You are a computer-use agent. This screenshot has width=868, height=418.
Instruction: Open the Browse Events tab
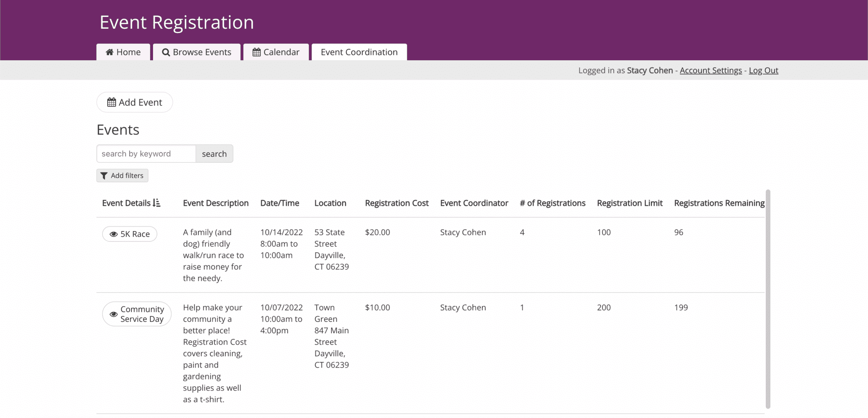click(197, 52)
